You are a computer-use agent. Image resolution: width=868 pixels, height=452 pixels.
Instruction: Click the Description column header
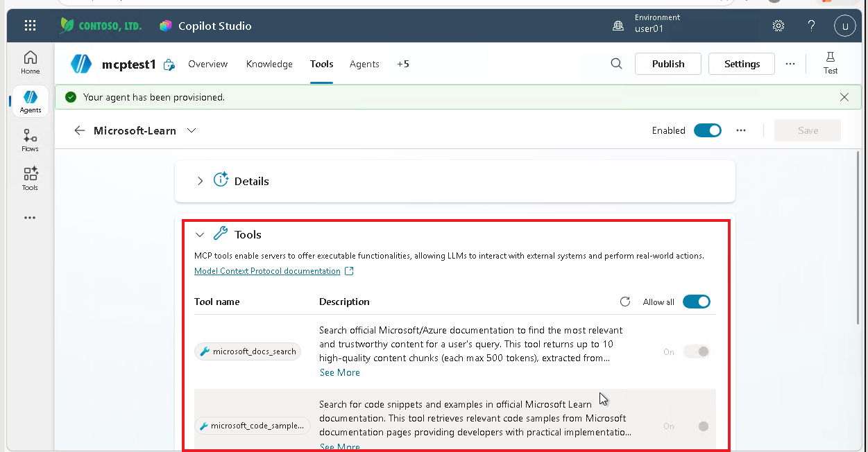344,302
